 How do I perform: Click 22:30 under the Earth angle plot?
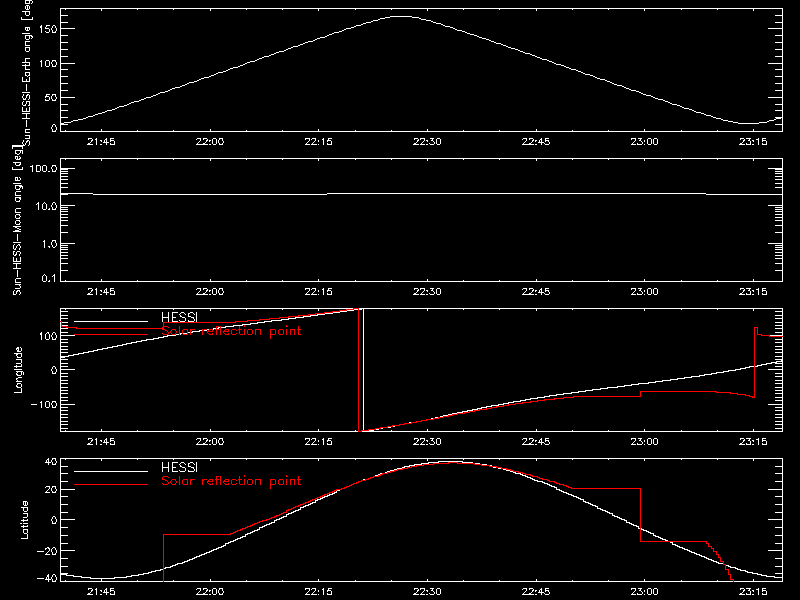[x=427, y=141]
